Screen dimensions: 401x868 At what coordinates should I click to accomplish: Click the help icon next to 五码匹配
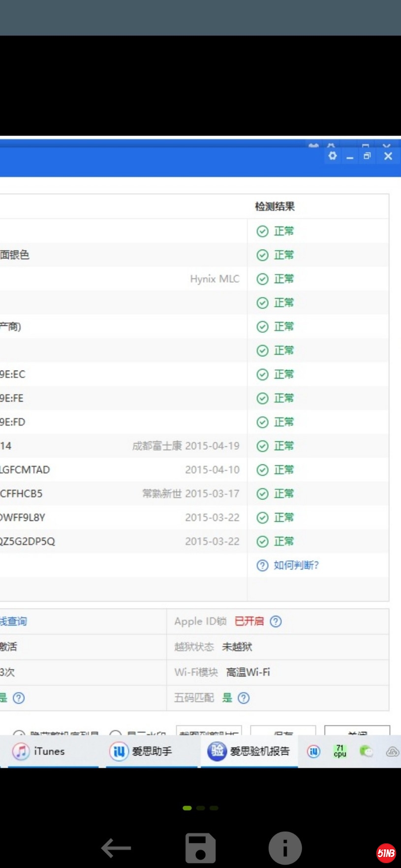click(x=244, y=698)
